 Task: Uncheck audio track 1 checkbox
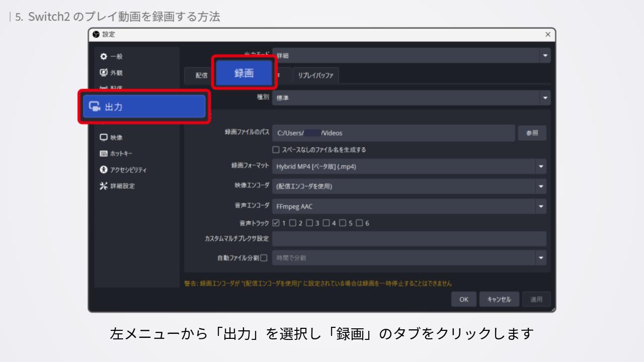click(x=276, y=223)
